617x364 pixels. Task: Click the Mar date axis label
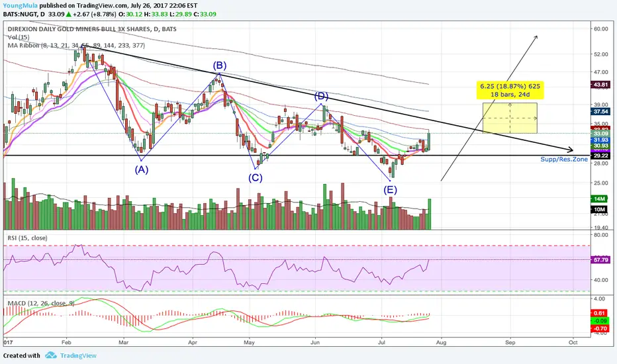point(124,342)
